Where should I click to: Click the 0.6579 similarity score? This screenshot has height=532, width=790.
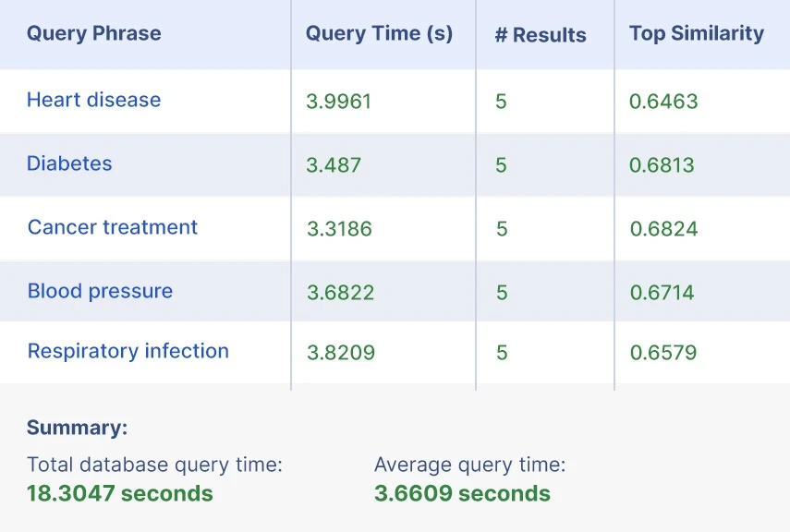click(x=663, y=353)
